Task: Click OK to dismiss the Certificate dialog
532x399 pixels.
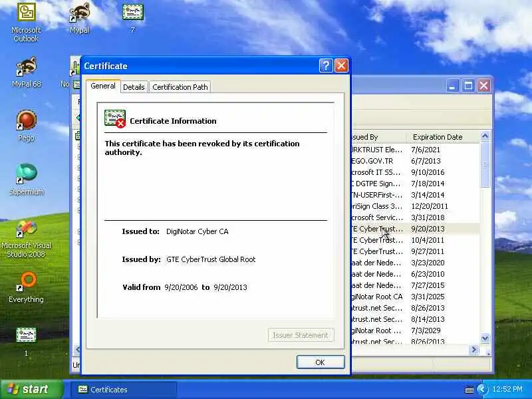Action: tap(321, 362)
